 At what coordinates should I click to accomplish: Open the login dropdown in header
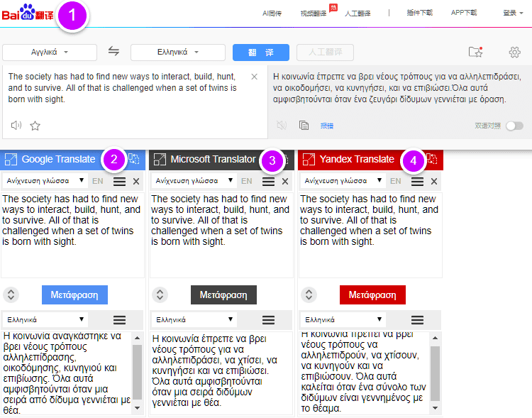coord(513,13)
